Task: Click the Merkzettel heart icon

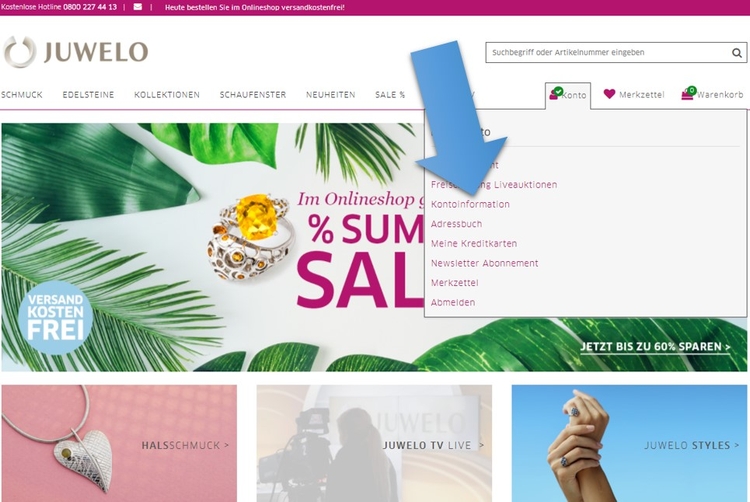Action: [609, 94]
